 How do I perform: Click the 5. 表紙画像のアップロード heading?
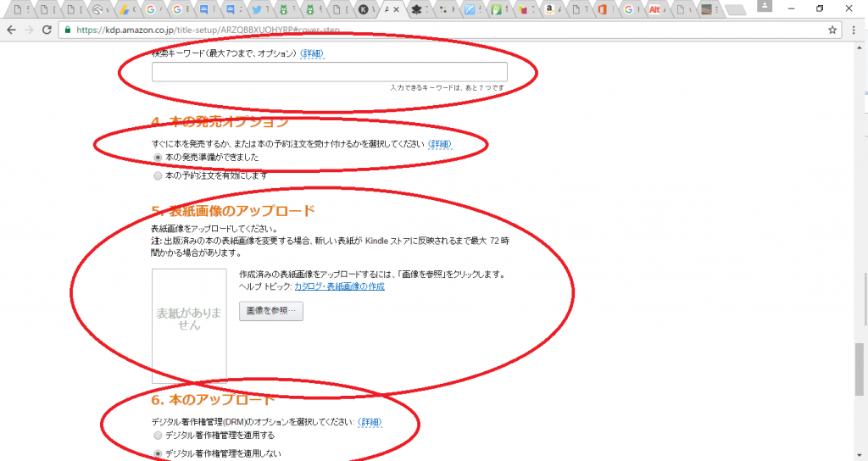233,211
